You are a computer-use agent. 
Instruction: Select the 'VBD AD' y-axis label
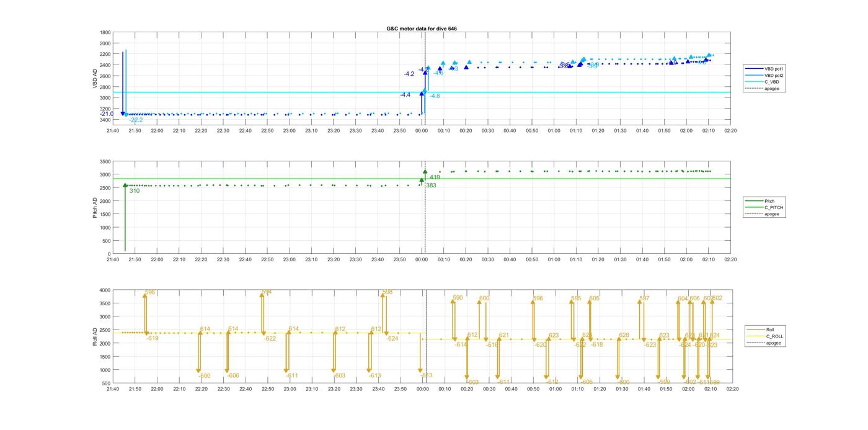click(95, 78)
